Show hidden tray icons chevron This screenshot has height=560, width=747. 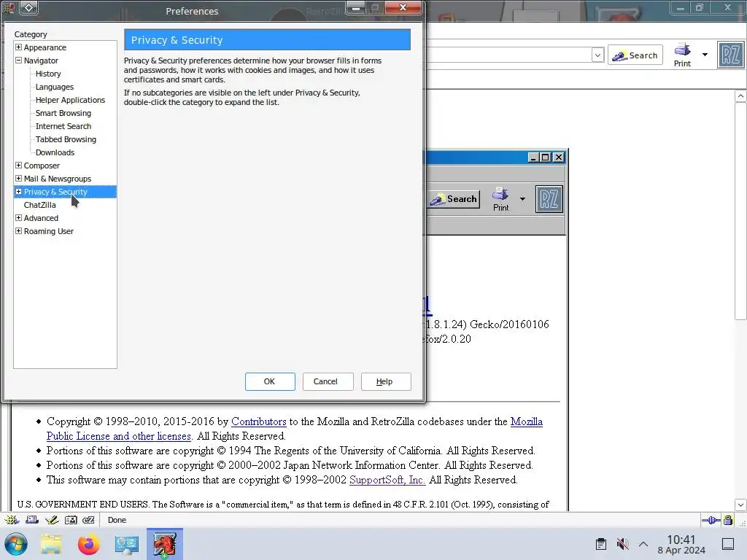click(643, 544)
